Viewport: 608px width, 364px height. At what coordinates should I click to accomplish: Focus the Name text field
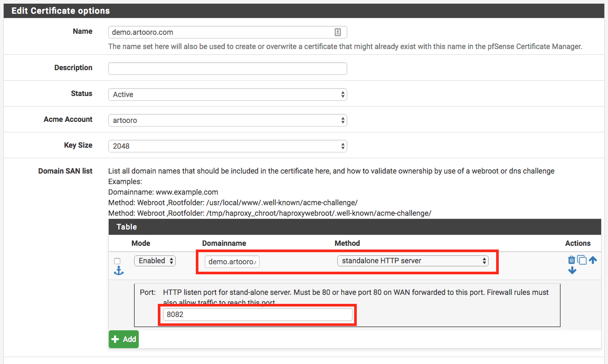pos(222,32)
